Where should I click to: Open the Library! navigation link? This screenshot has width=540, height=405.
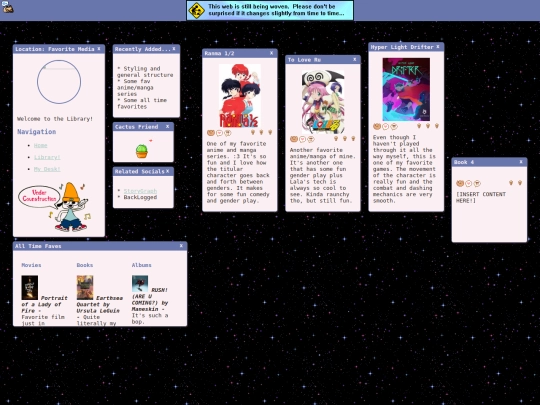(x=47, y=157)
